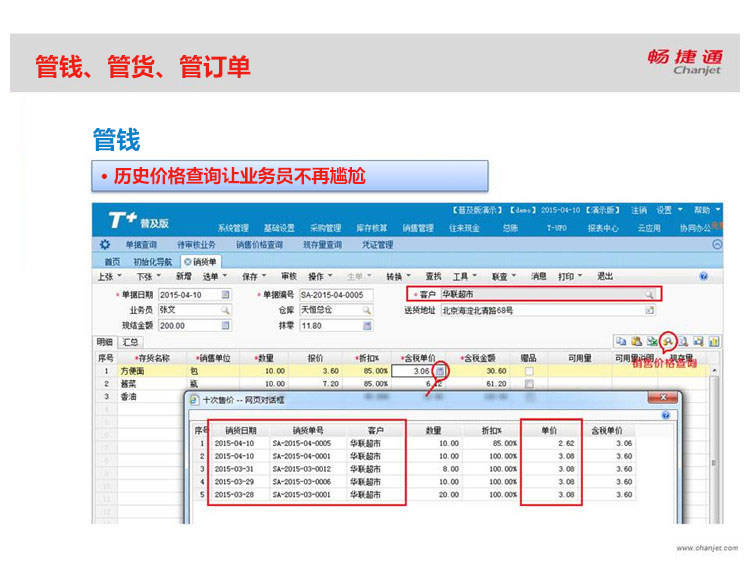Click the detail grid scrollbar up arrow
This screenshot has height=562, width=750.
pos(714,371)
